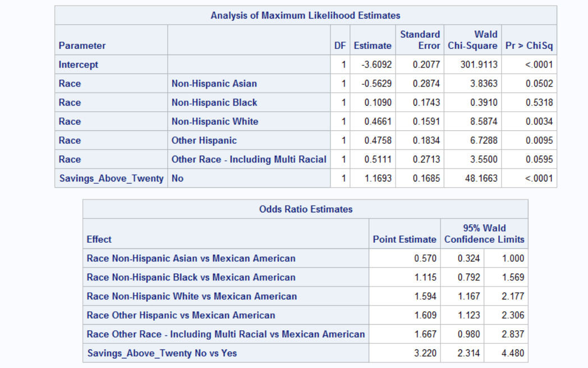Click the p-value 0.0502
Image resolution: width=588 pixels, height=368 pixels.
pos(539,83)
